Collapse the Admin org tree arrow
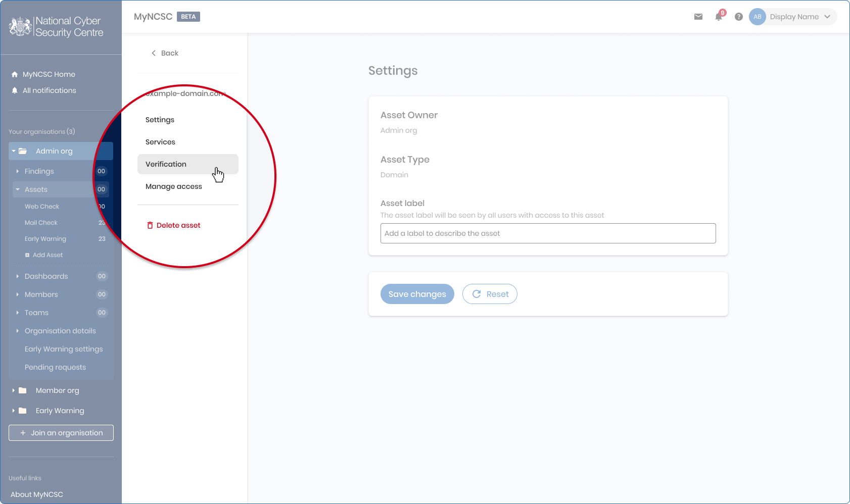850x504 pixels. [x=14, y=151]
